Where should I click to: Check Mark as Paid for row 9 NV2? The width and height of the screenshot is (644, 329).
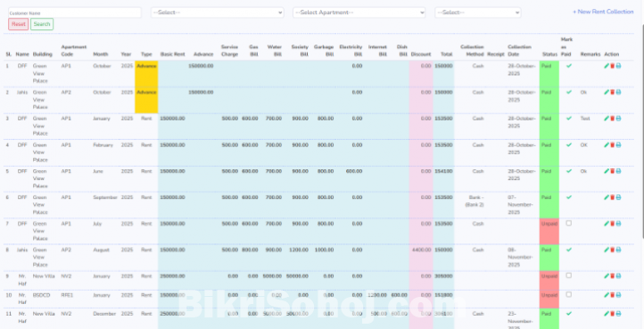[x=569, y=276]
